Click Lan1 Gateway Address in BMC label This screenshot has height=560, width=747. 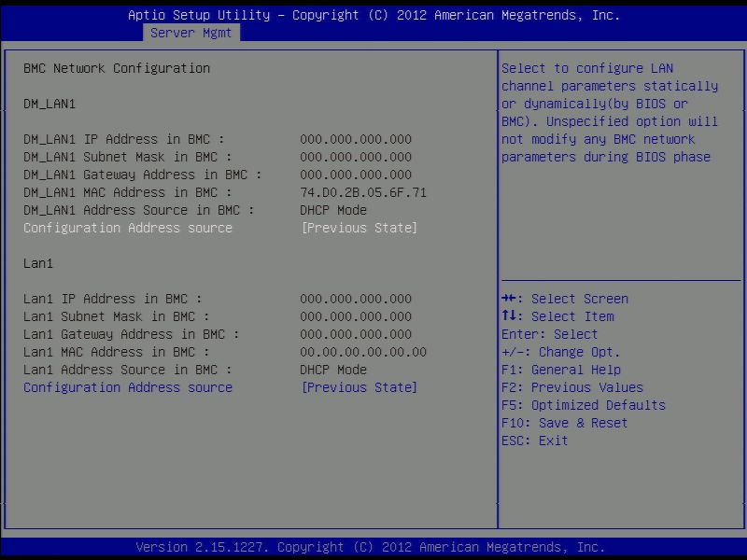click(x=131, y=334)
